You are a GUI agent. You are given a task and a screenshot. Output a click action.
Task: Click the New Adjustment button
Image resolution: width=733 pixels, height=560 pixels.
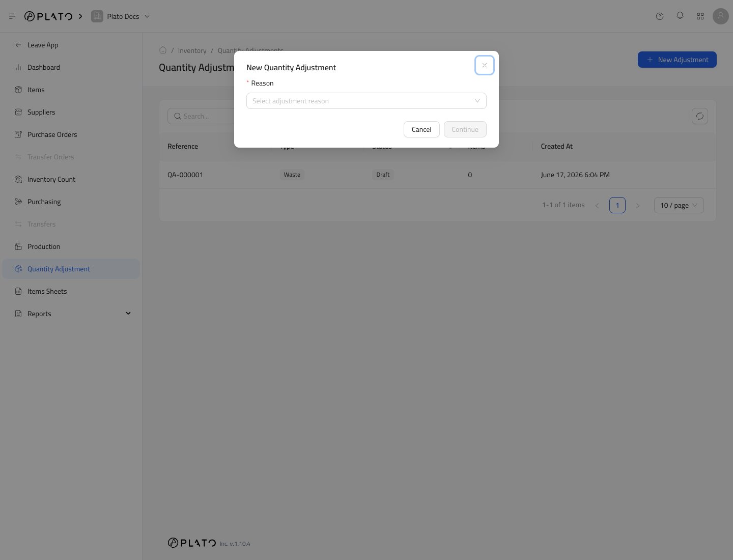[x=677, y=60]
